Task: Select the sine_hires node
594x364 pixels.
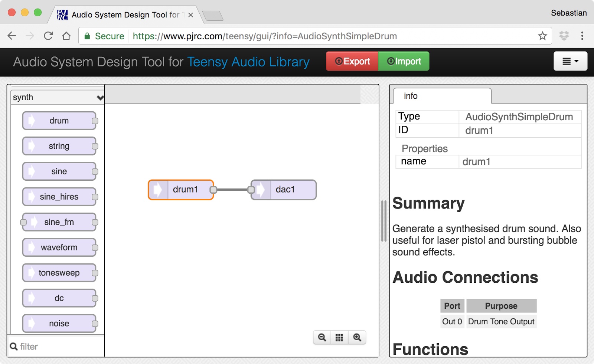Action: coord(59,197)
